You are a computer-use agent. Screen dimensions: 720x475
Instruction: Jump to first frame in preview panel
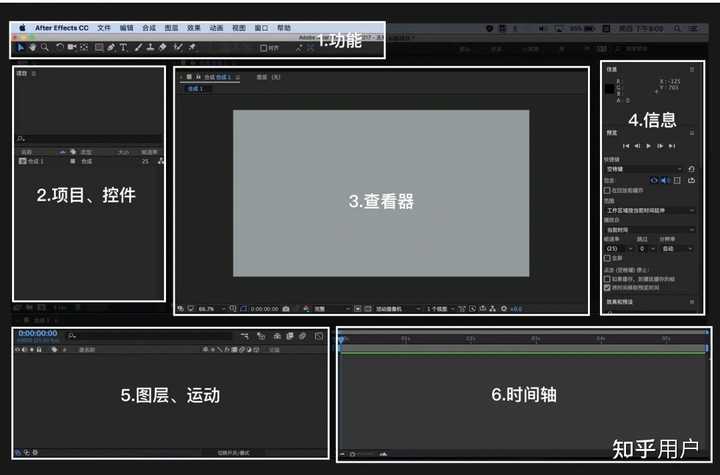[x=626, y=146]
